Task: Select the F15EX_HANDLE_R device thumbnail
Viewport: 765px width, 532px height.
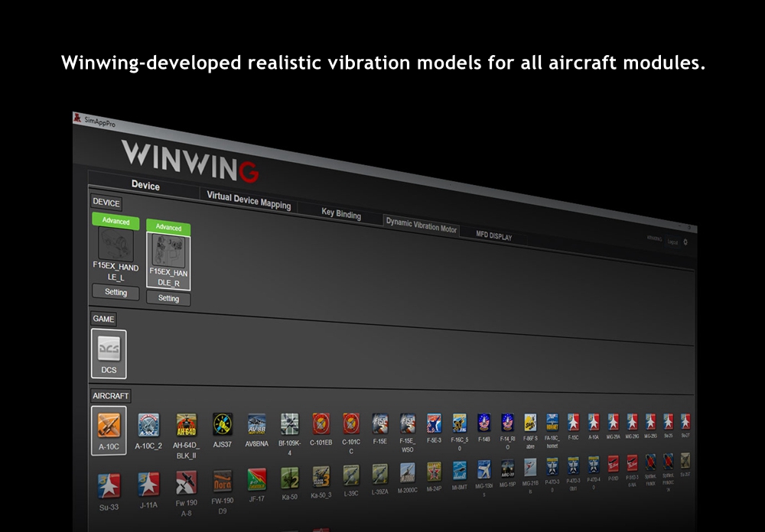Action: pyautogui.click(x=168, y=251)
